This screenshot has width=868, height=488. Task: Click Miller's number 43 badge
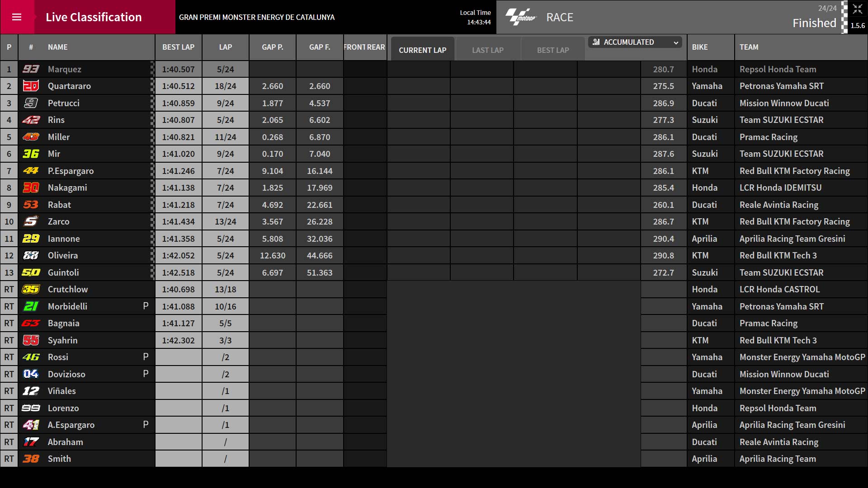coord(31,137)
